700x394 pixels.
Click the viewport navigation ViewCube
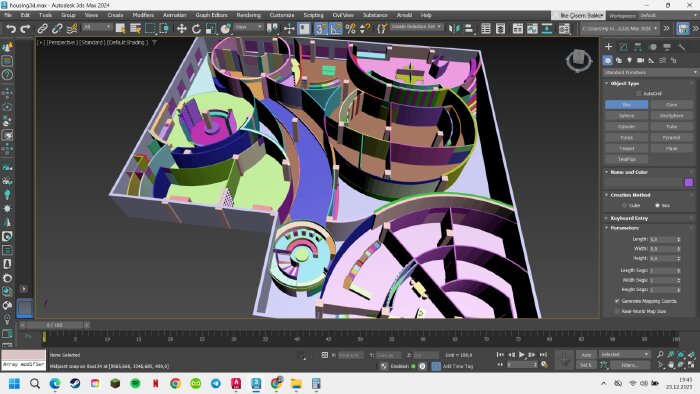(x=579, y=60)
